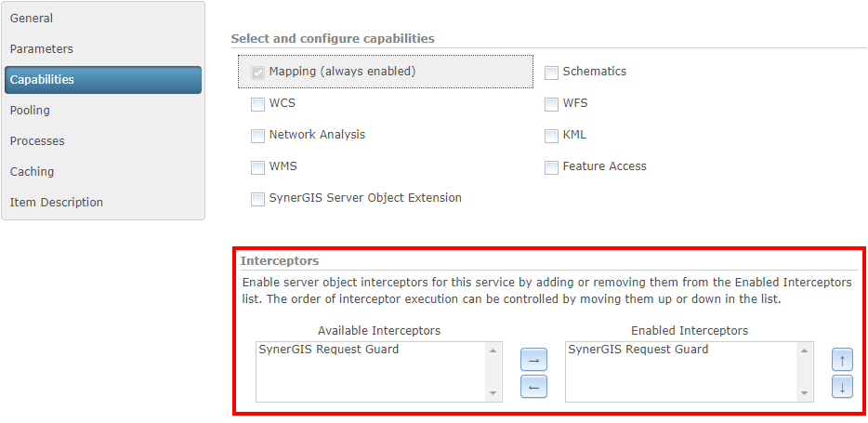Tick the WFS capability checkbox
This screenshot has width=868, height=423.
(551, 104)
